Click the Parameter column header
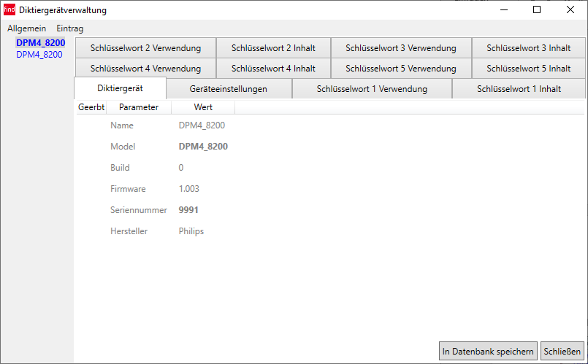Viewport: 588px width, 364px height. coord(139,107)
